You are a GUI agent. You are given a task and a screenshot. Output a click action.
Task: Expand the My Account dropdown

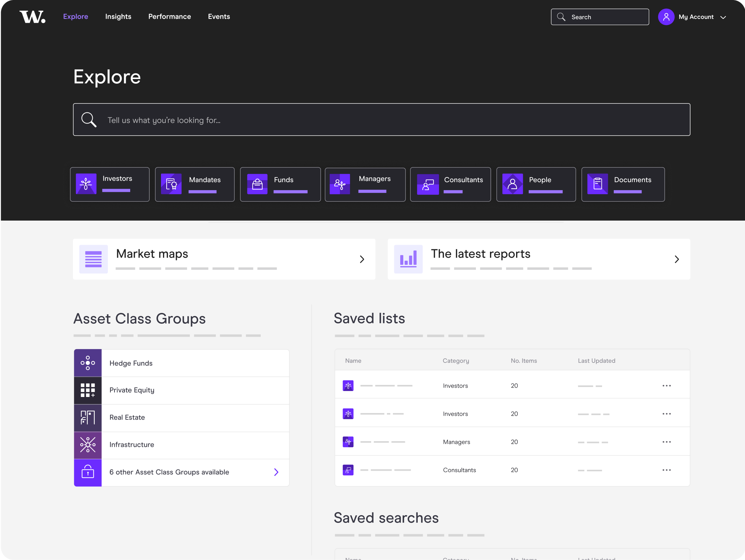(723, 17)
